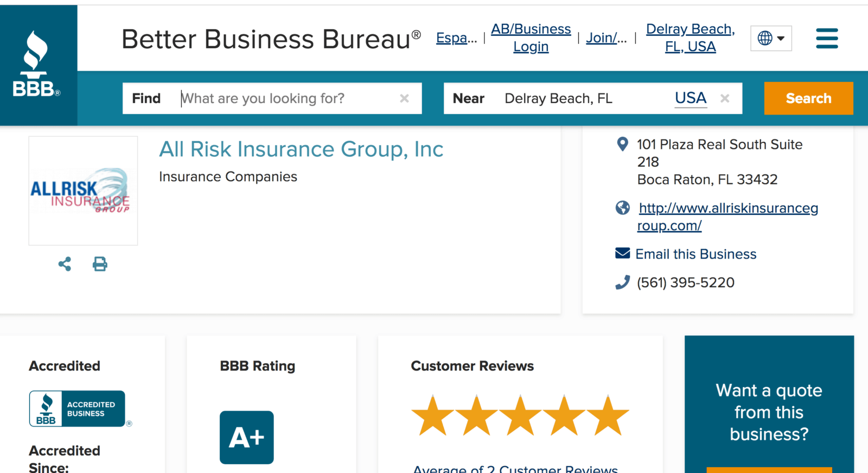Click the email envelope icon
Image resolution: width=868 pixels, height=473 pixels.
(x=623, y=253)
